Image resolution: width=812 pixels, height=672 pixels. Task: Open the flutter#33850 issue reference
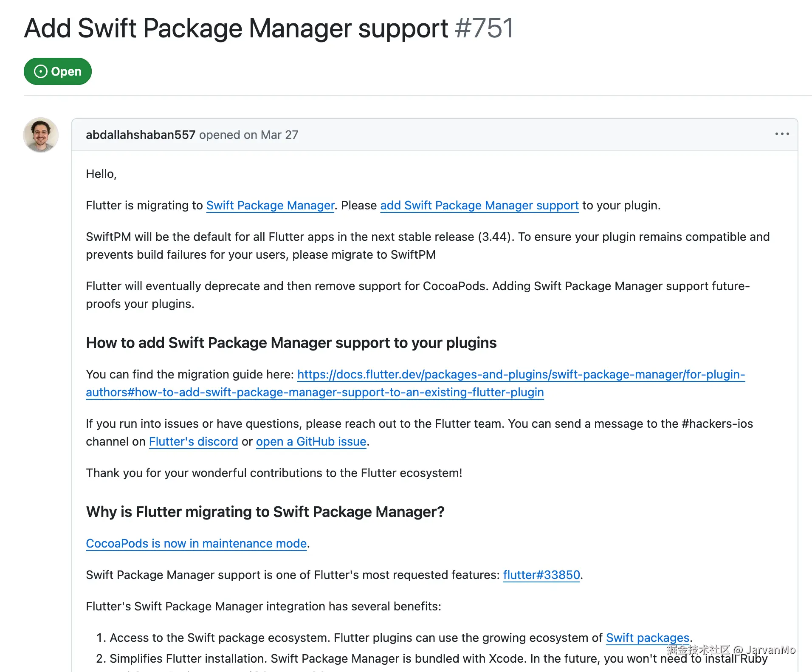point(541,575)
